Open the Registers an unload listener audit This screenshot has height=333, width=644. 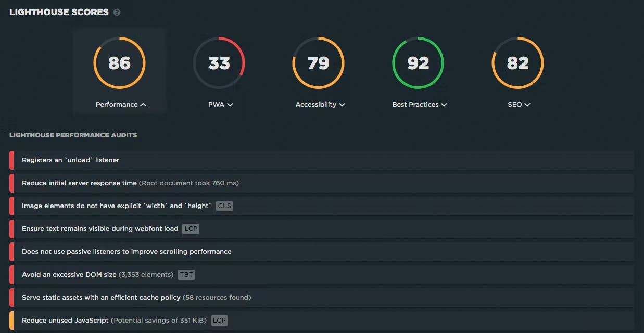[70, 160]
